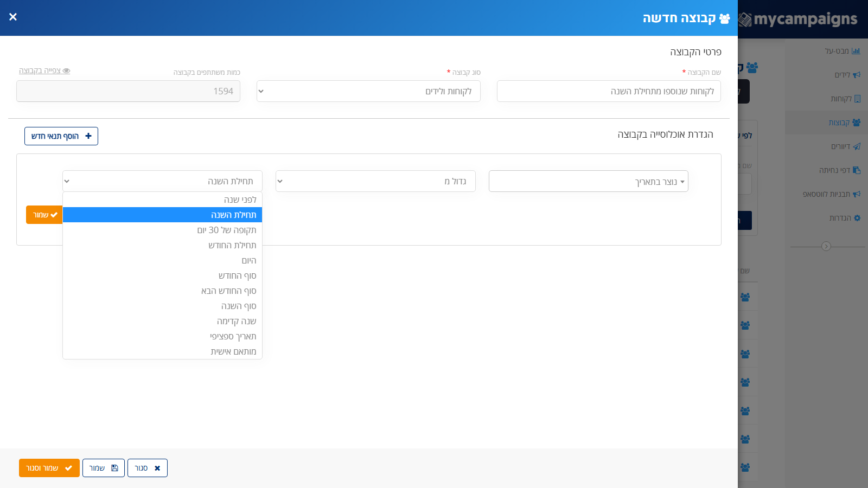868x488 pixels.
Task: Expand the סוג הקבוצה dropdown
Action: click(368, 91)
